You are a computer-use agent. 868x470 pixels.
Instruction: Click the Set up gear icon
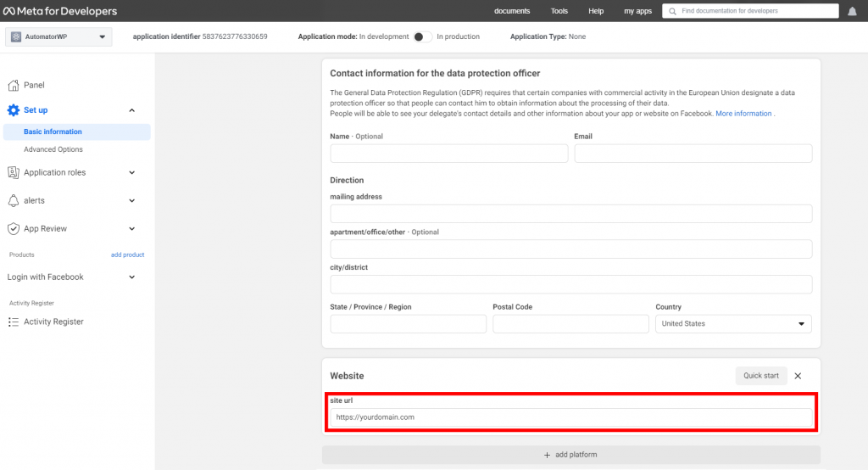tap(14, 110)
